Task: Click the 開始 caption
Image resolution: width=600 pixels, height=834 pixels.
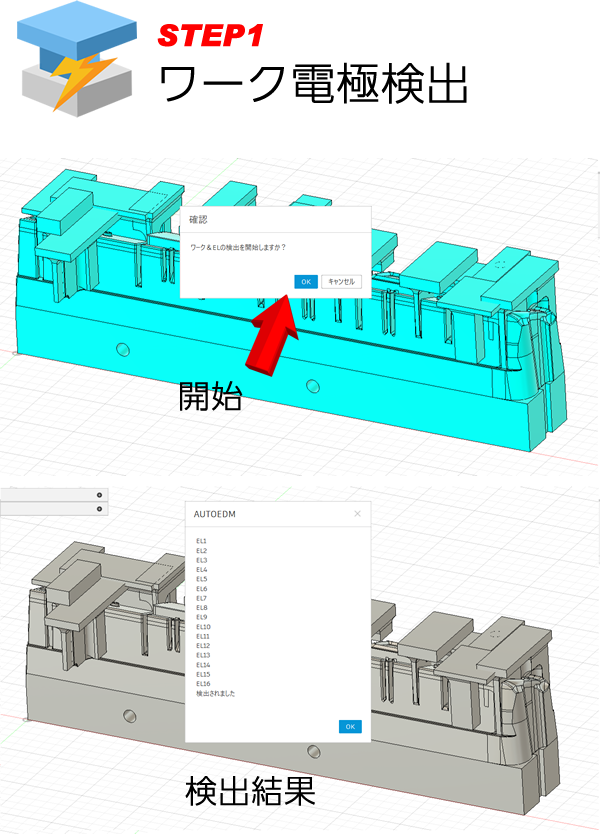Action: click(210, 396)
